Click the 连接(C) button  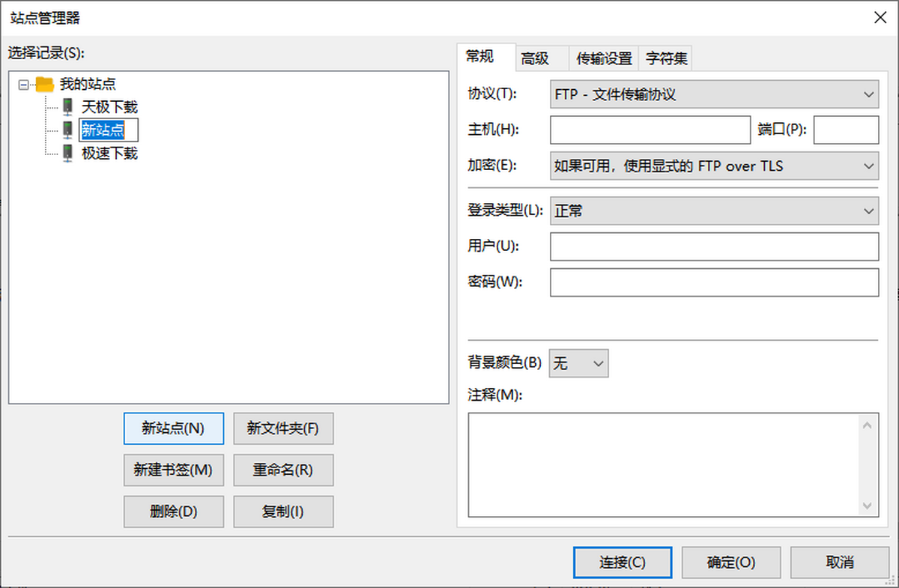pyautogui.click(x=623, y=562)
